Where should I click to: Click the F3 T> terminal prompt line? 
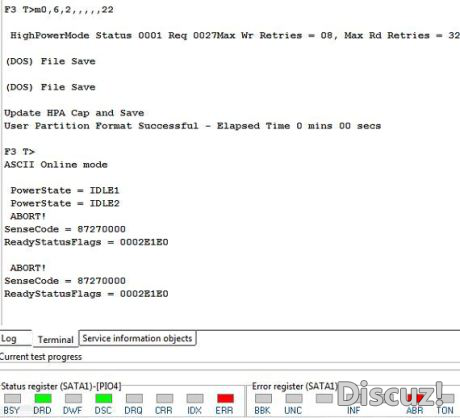click(x=19, y=152)
